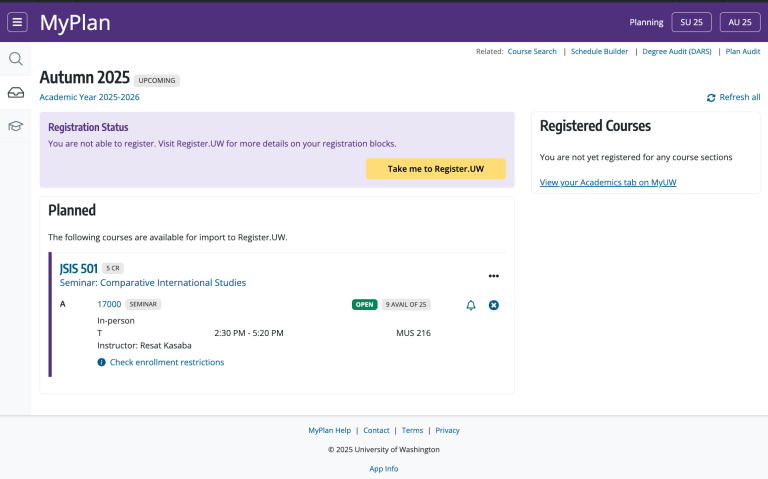Click the MyPlan logo title
Screen dimensions: 768x479
click(x=75, y=23)
